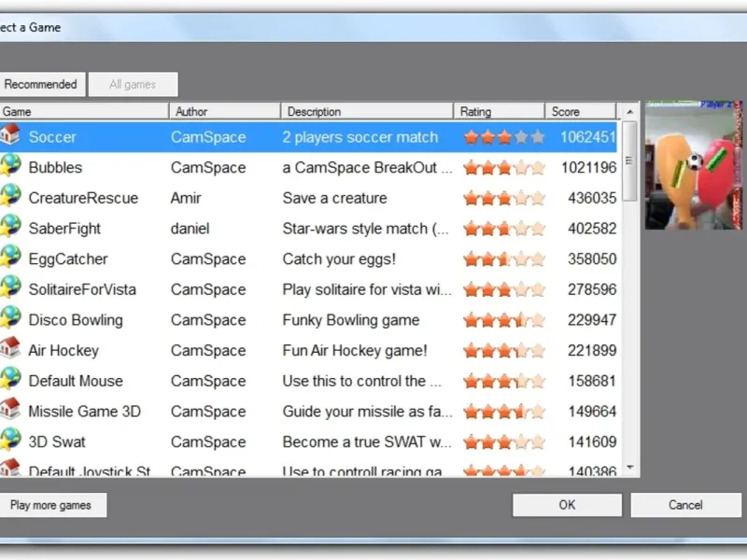This screenshot has width=747, height=560.
Task: Click the Bubbles star rating
Action: click(504, 168)
